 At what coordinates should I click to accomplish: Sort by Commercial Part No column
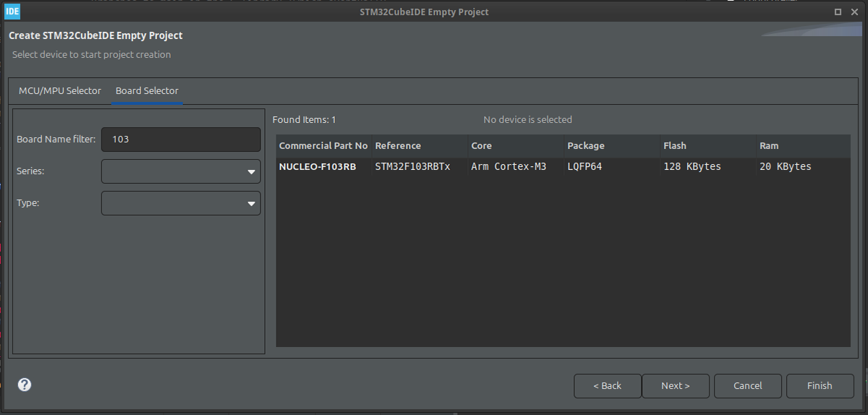[323, 145]
